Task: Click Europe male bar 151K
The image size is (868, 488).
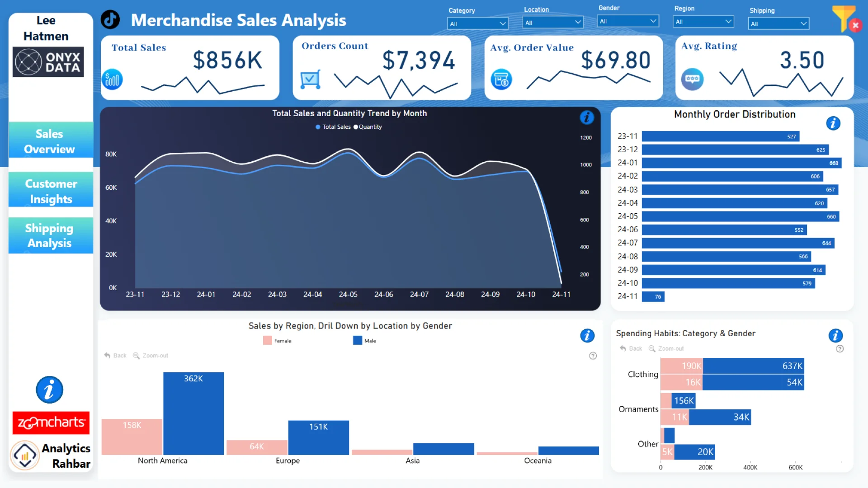Action: [x=319, y=437]
